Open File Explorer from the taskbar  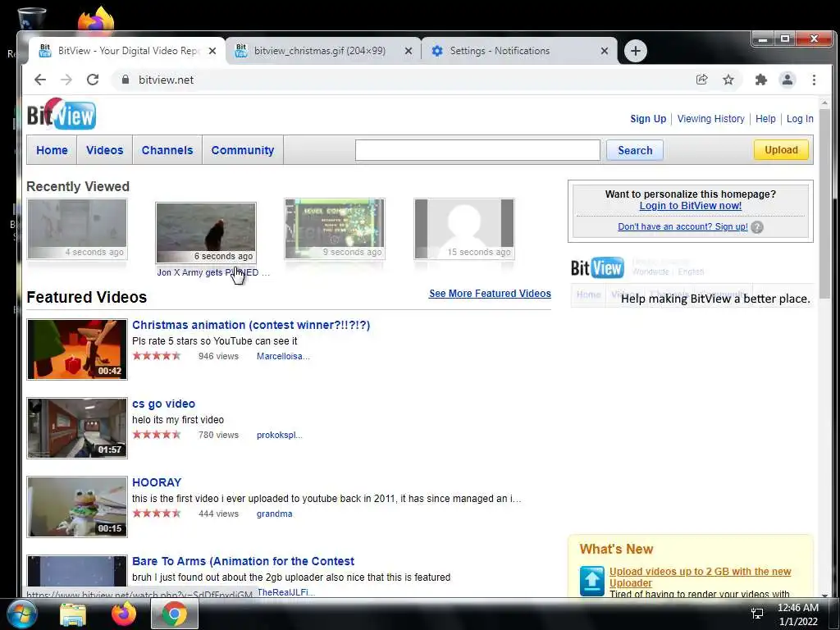coord(73,614)
